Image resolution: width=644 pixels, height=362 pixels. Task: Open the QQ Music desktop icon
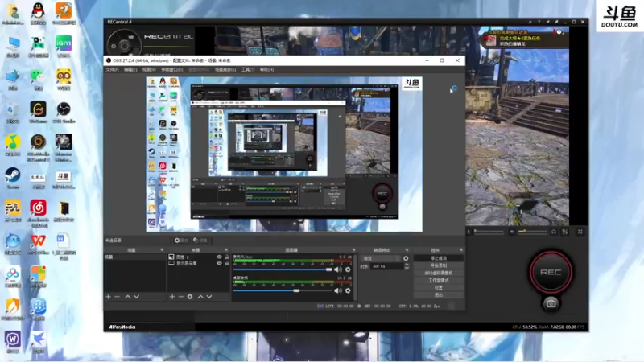pyautogui.click(x=13, y=145)
